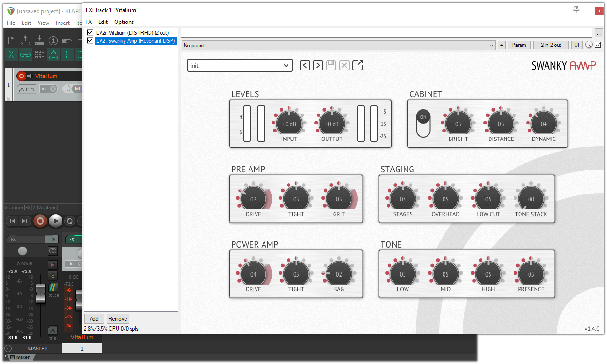The height and width of the screenshot is (364, 607).
Task: Toggle item grouping chain-link icon
Action: click(x=25, y=54)
